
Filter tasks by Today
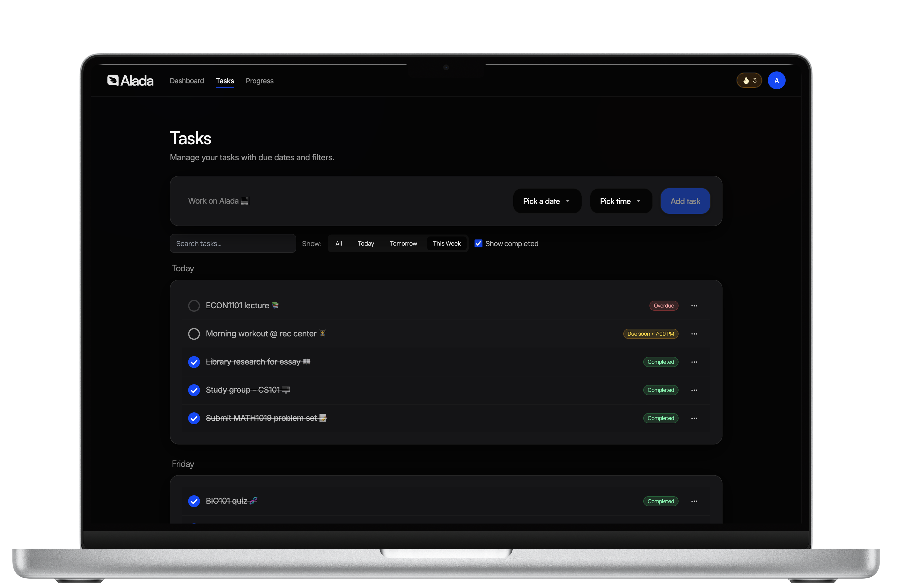point(366,243)
